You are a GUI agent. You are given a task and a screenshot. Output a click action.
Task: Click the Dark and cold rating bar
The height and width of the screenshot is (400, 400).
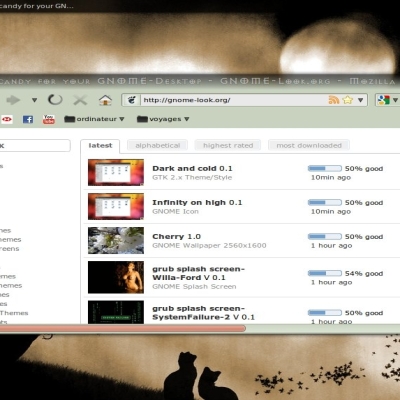(x=325, y=168)
